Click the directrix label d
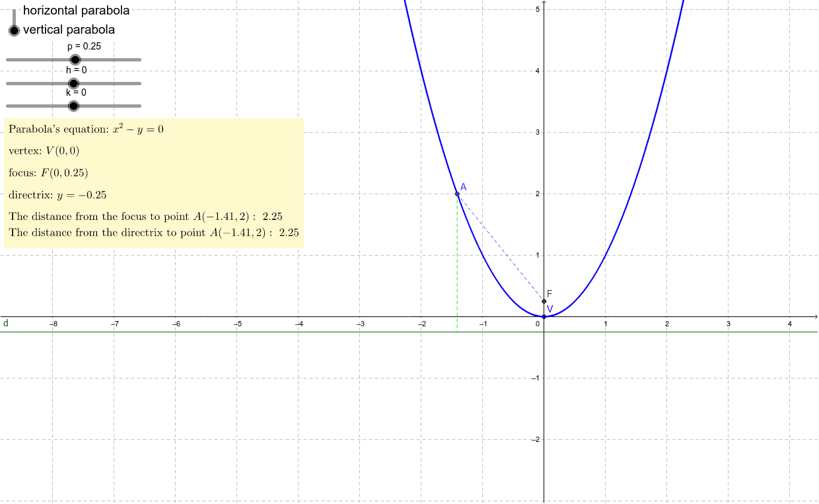The width and height of the screenshot is (819, 504). coord(6,324)
